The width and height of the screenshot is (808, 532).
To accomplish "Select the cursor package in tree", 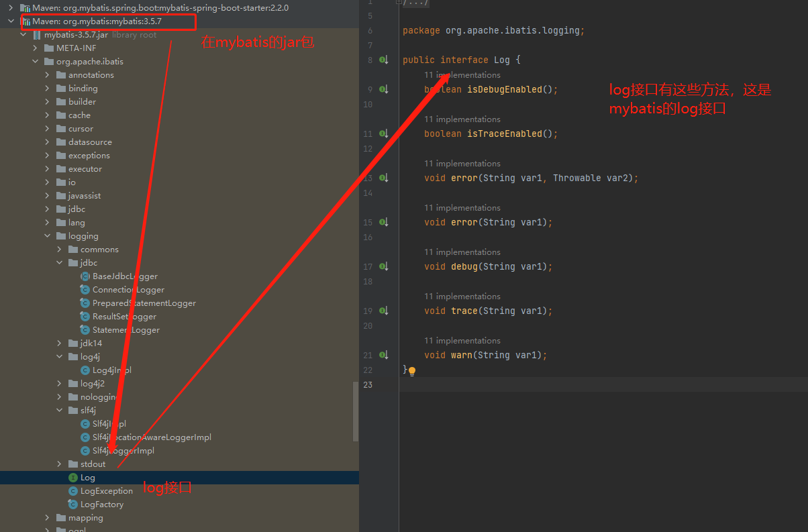I will [81, 129].
